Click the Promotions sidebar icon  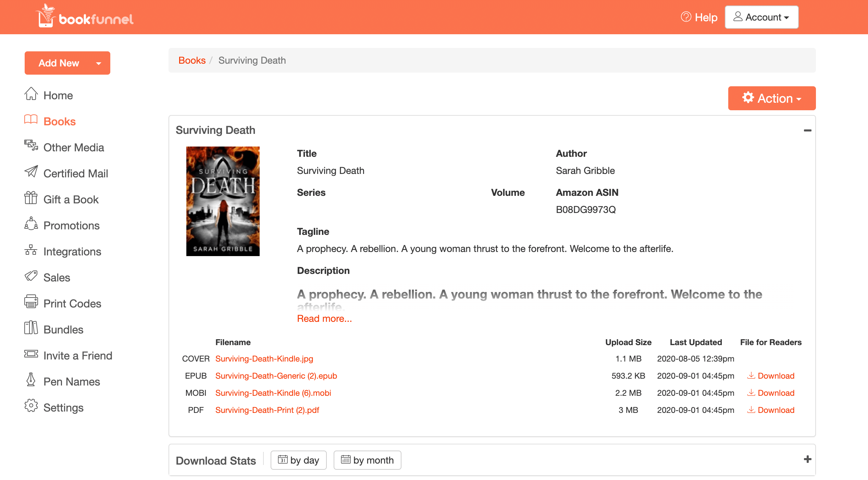pos(31,225)
